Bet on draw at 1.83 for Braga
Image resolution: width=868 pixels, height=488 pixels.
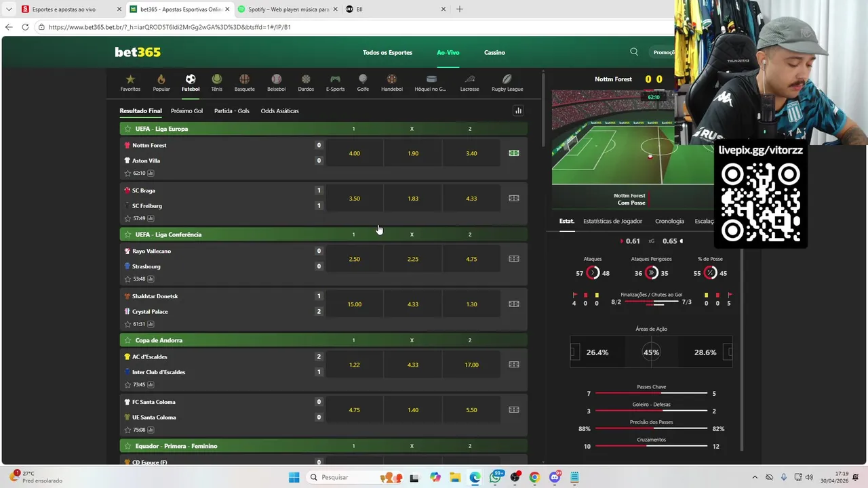click(x=413, y=199)
